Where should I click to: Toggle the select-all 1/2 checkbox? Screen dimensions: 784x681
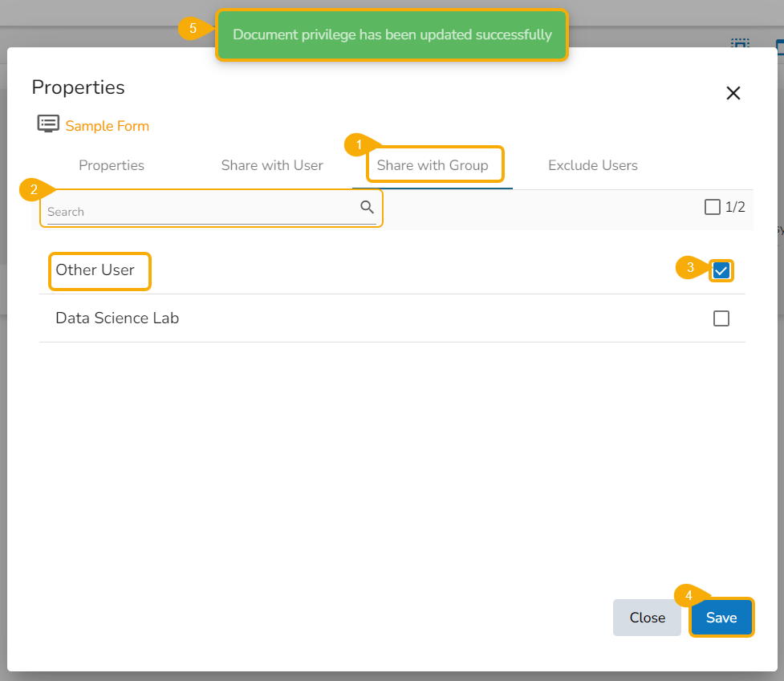[712, 208]
